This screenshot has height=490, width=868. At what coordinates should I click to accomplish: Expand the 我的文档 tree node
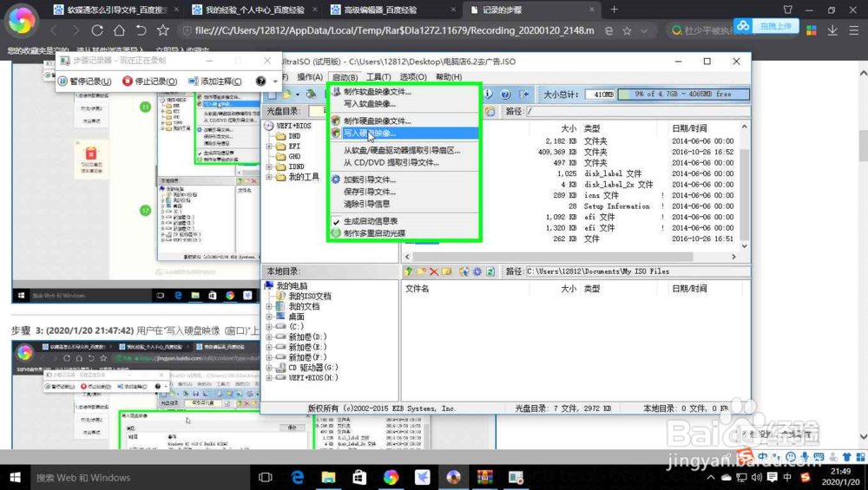(x=270, y=306)
